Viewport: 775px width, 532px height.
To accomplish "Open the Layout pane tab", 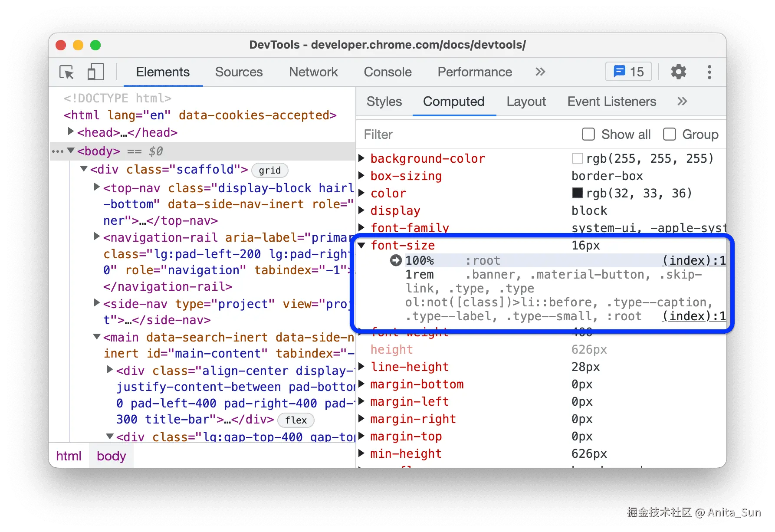I will coord(526,102).
